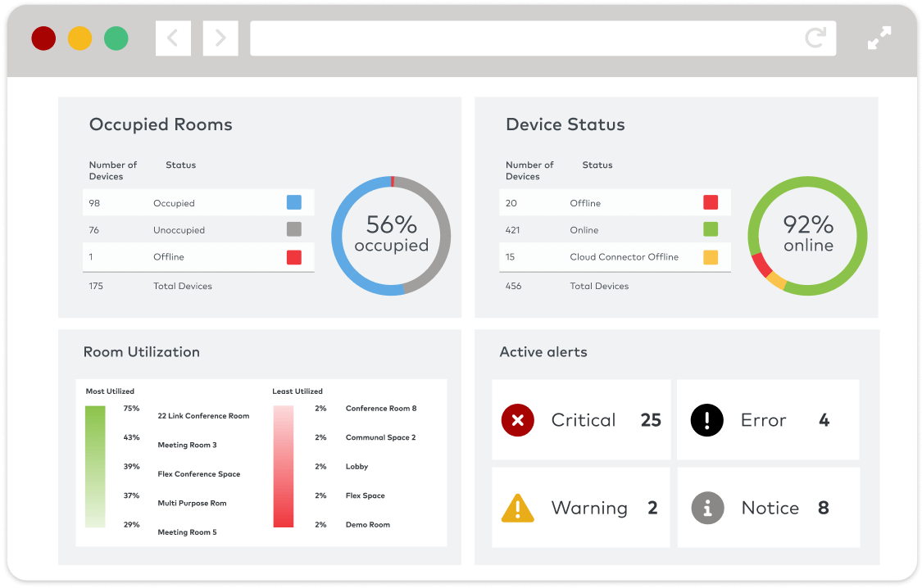Click the green Most Utilized gradient bar

(x=94, y=467)
